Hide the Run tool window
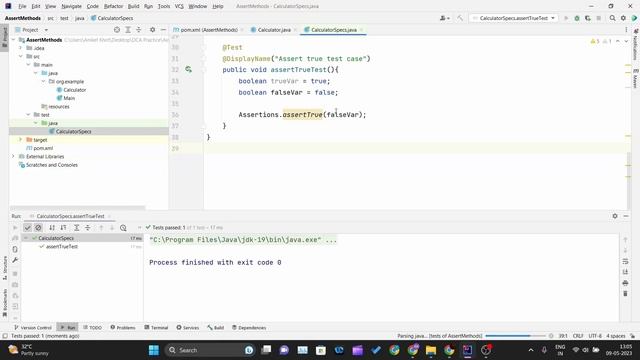Viewport: 640px width, 360px height. coord(626,216)
